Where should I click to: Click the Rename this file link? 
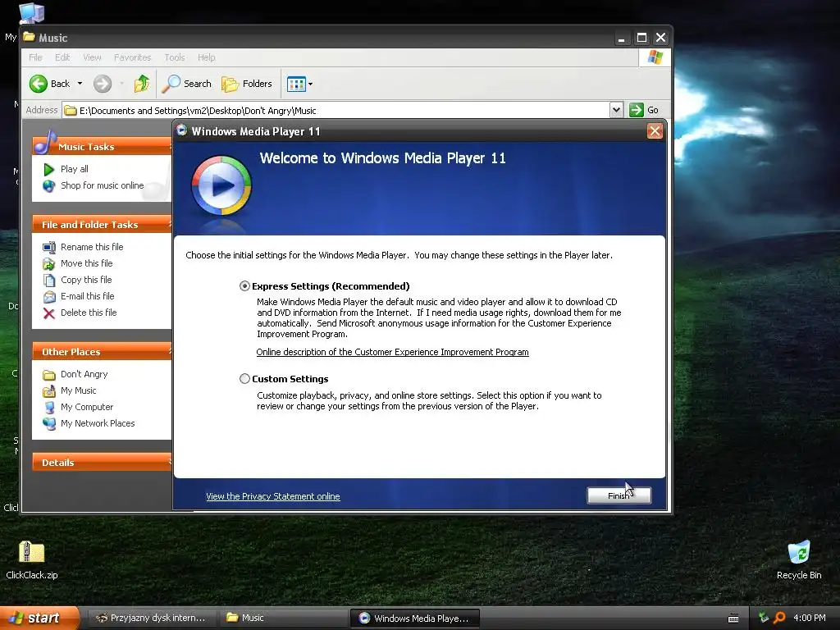click(x=92, y=247)
